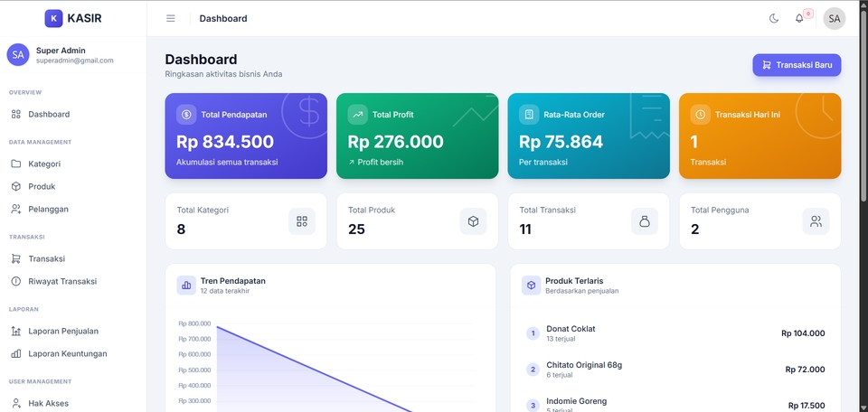Click the Total Transaksi bag icon
Viewport: 868px width, 412px height.
click(x=645, y=221)
